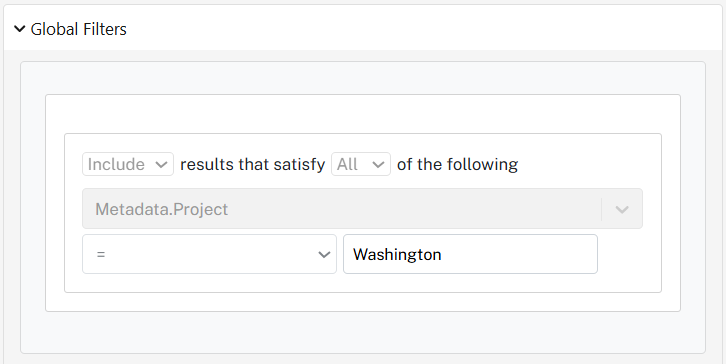726x364 pixels.
Task: Open the All condition dropdown
Action: [361, 164]
